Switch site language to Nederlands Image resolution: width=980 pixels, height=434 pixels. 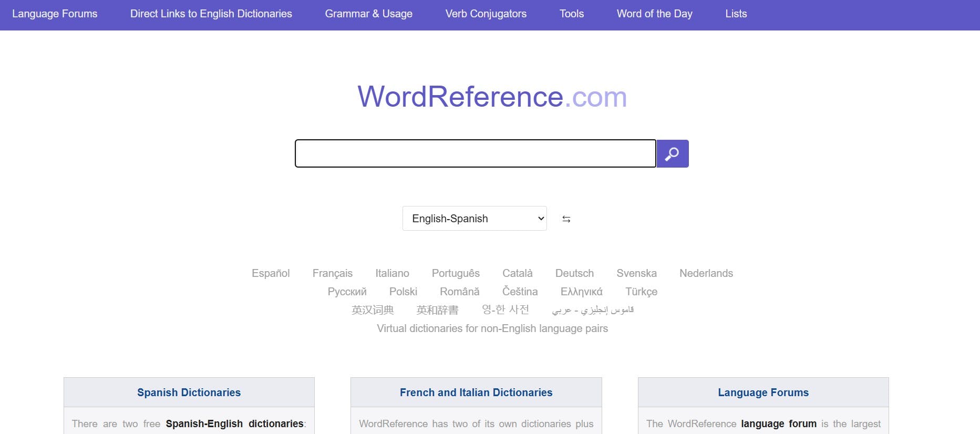click(706, 273)
